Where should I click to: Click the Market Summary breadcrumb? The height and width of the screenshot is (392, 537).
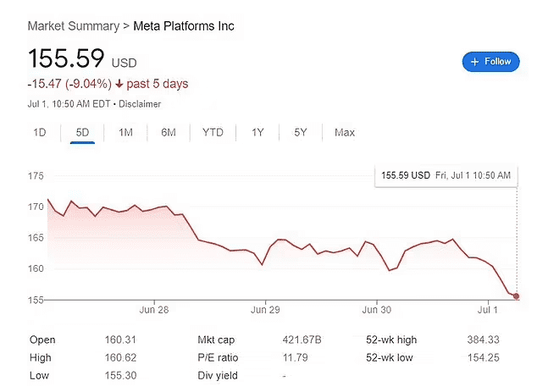[74, 26]
